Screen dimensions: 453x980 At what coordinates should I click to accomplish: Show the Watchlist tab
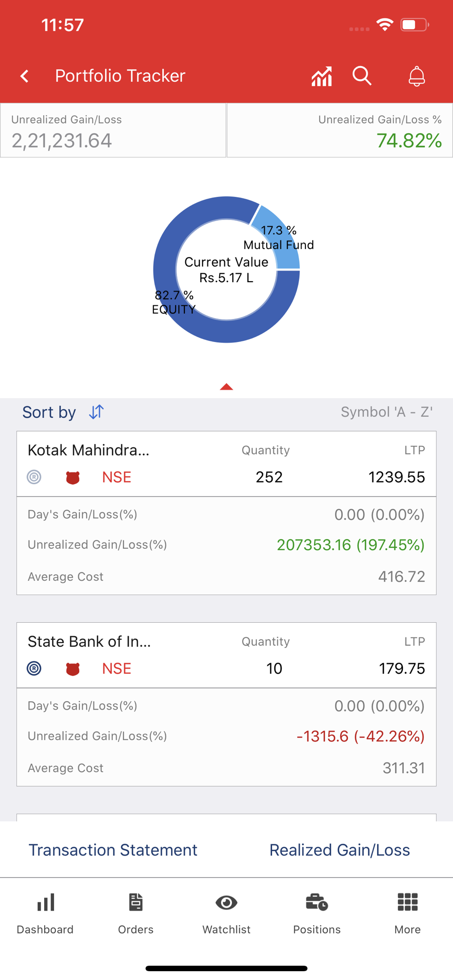coord(226,914)
